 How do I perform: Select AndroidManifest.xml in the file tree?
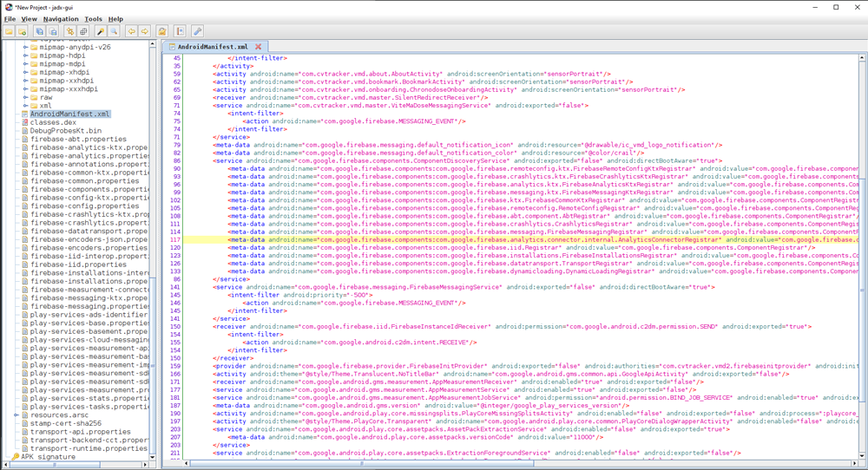click(x=69, y=114)
